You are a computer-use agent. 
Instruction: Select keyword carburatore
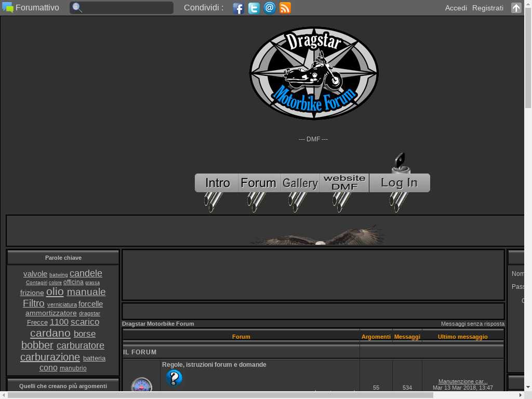[x=81, y=345]
